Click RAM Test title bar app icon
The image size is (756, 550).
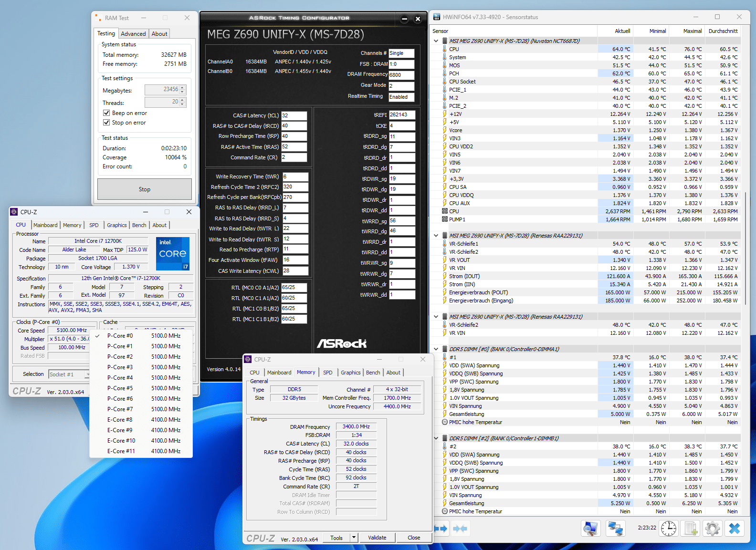98,18
